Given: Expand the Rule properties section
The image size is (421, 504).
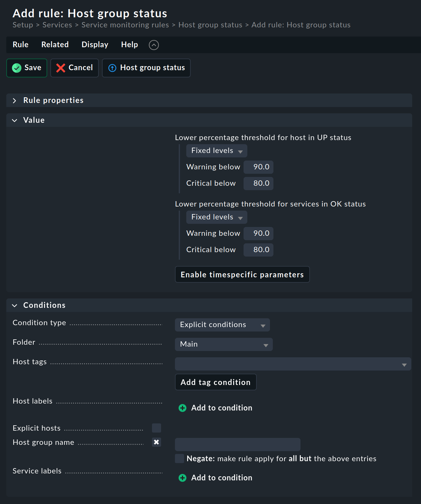Looking at the screenshot, I should tap(15, 101).
